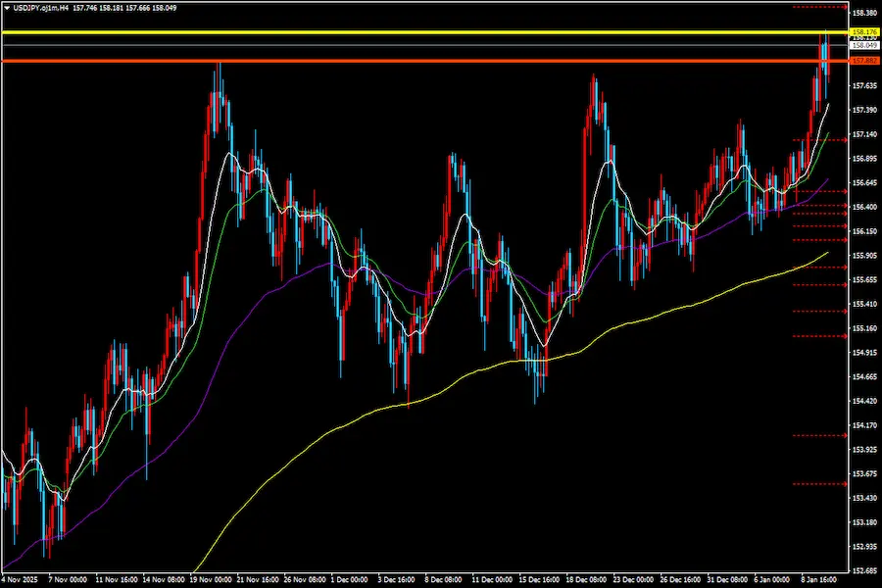Select the thick yellow horizontal line

[x=392, y=32]
